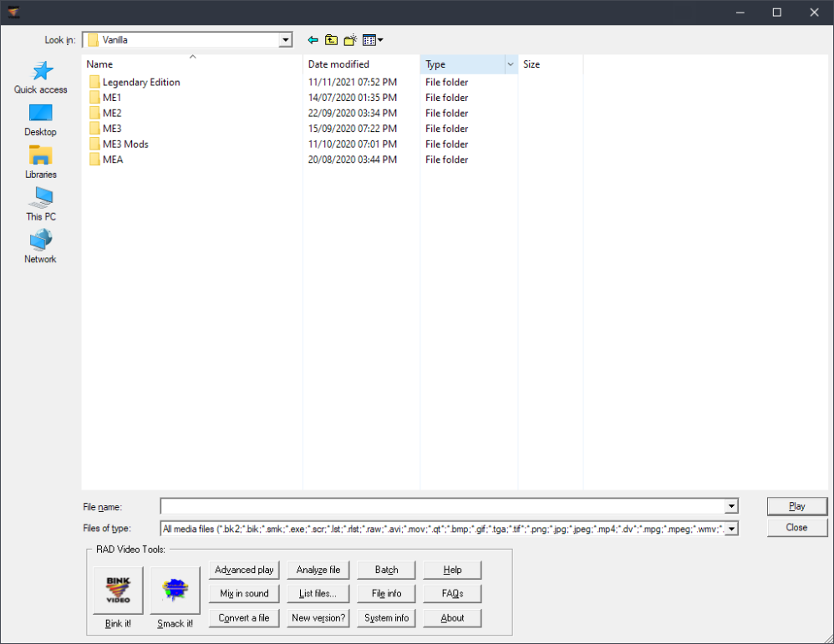Click the Analyze file button

pos(318,570)
